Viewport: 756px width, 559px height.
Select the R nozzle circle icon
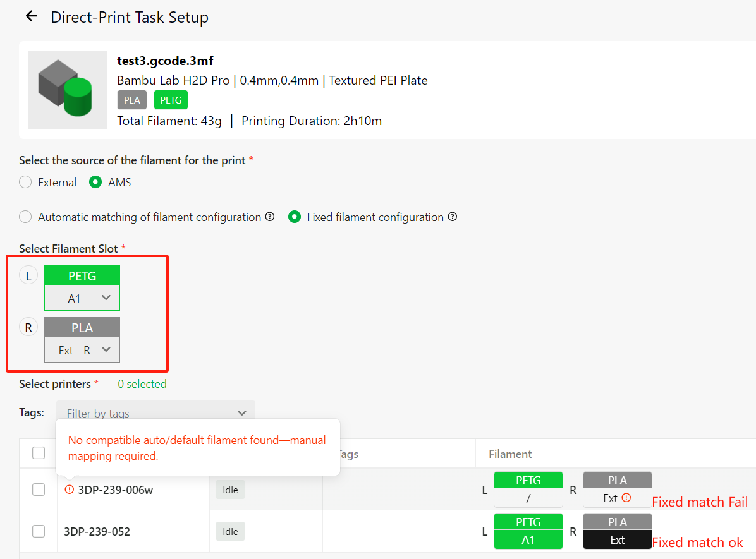(28, 328)
